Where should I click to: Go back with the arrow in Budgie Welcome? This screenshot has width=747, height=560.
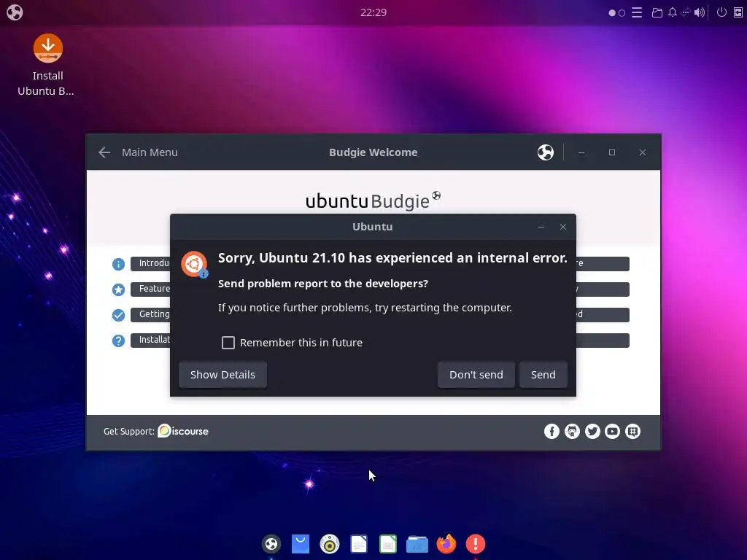104,152
